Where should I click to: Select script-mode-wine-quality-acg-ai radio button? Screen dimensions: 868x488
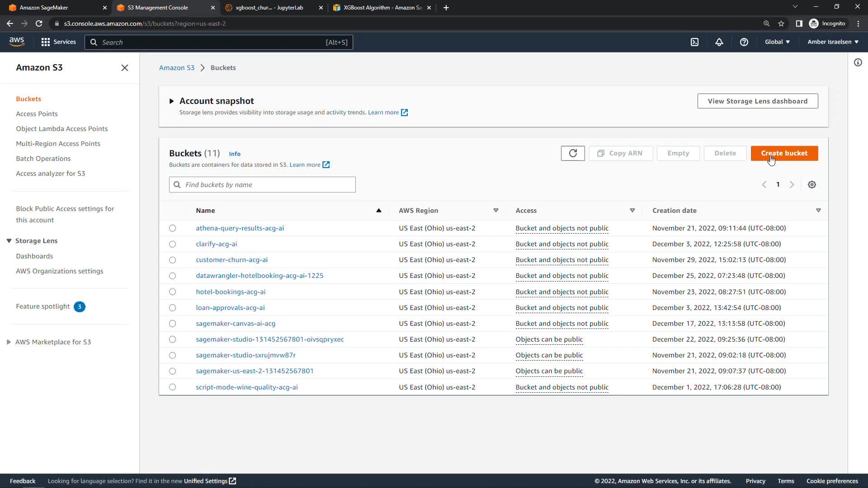tap(172, 387)
